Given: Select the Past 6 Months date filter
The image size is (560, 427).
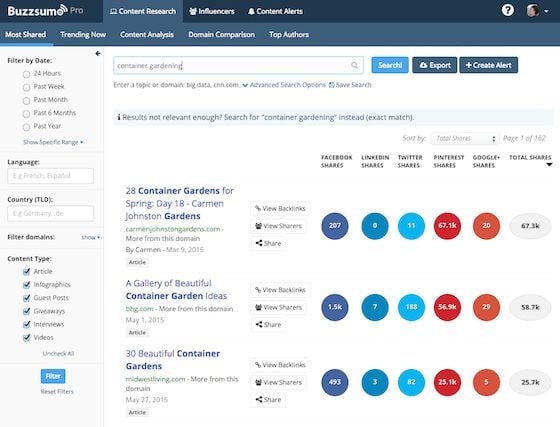Looking at the screenshot, I should pyautogui.click(x=26, y=114).
